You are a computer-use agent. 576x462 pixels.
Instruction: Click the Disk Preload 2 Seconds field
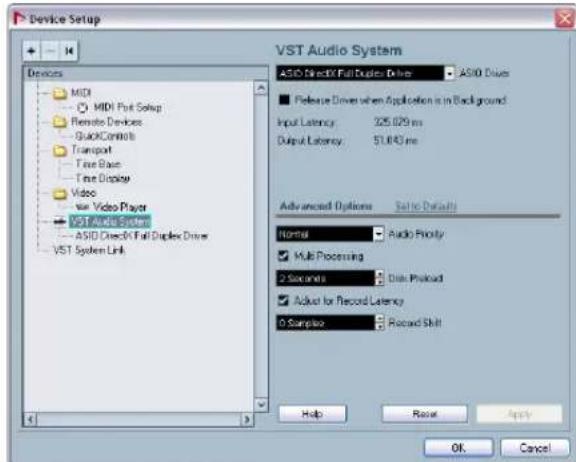click(x=325, y=278)
